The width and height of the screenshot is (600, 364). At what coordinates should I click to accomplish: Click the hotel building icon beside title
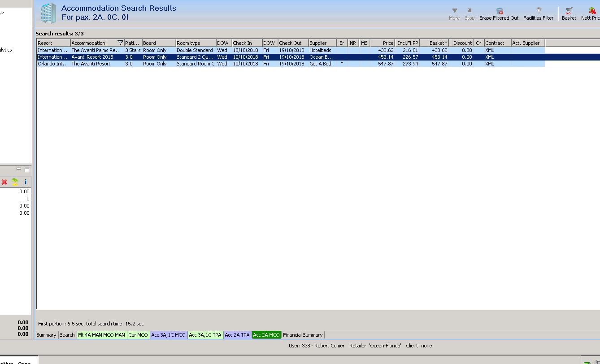(48, 13)
